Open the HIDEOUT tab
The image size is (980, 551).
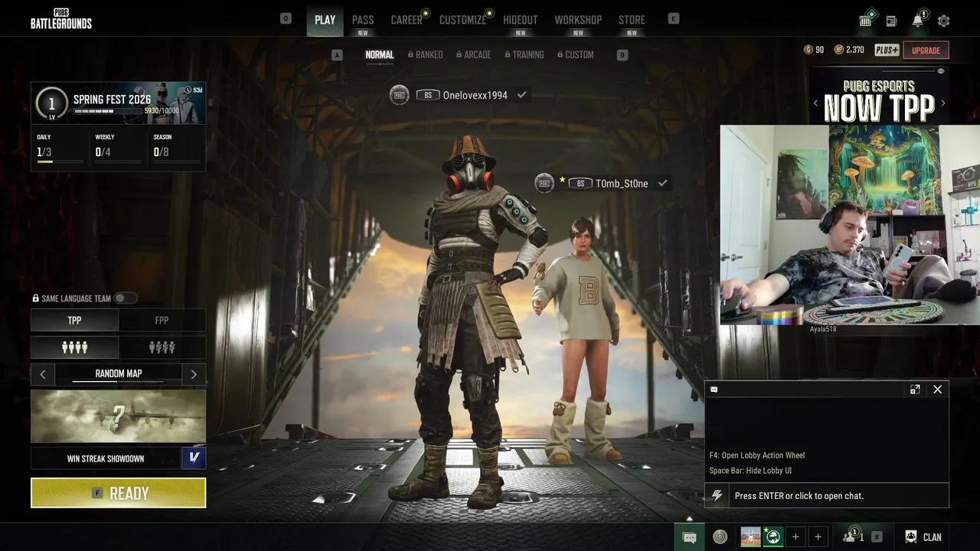click(x=520, y=20)
